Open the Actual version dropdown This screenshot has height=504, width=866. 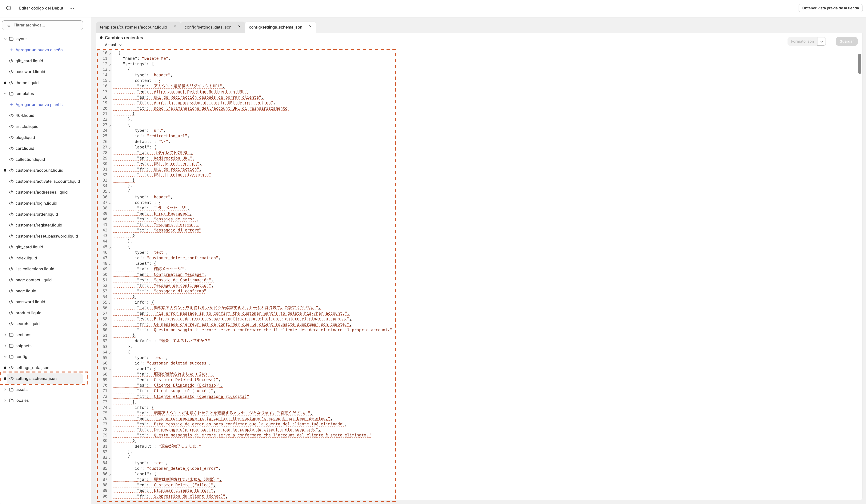(x=113, y=45)
